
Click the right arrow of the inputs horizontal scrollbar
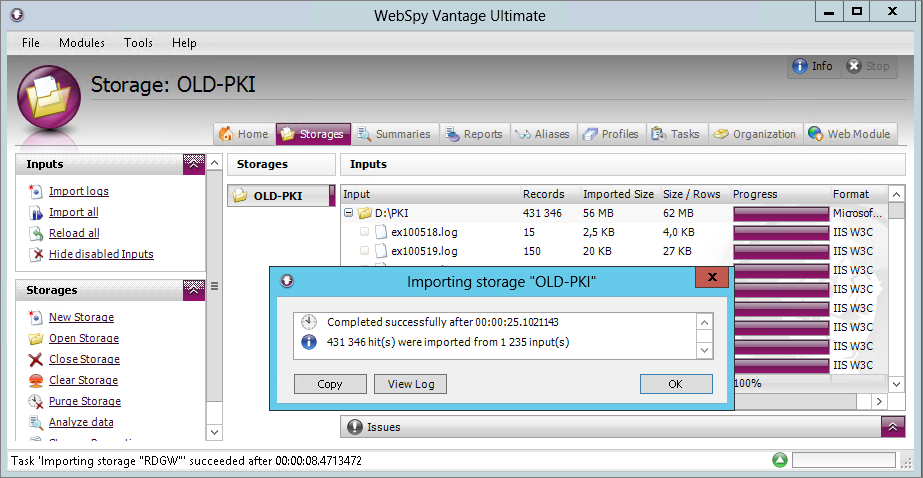tap(879, 401)
